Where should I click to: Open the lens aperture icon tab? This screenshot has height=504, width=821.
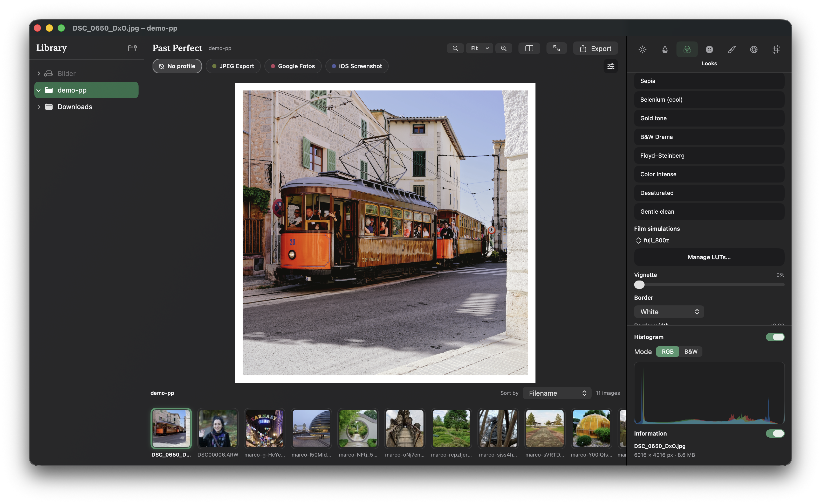754,49
